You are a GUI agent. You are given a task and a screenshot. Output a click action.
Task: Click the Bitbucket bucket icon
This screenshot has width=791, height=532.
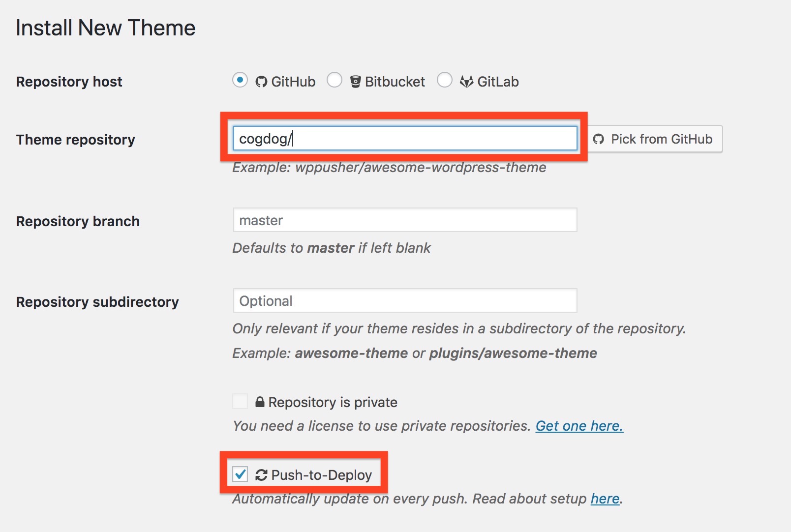[355, 82]
